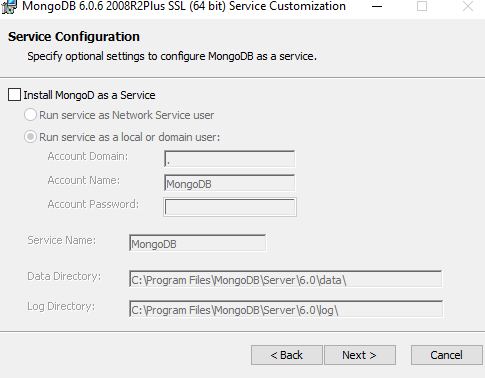Select Run service as Network Service user
Image resolution: width=485 pixels, height=378 pixels.
(30, 115)
